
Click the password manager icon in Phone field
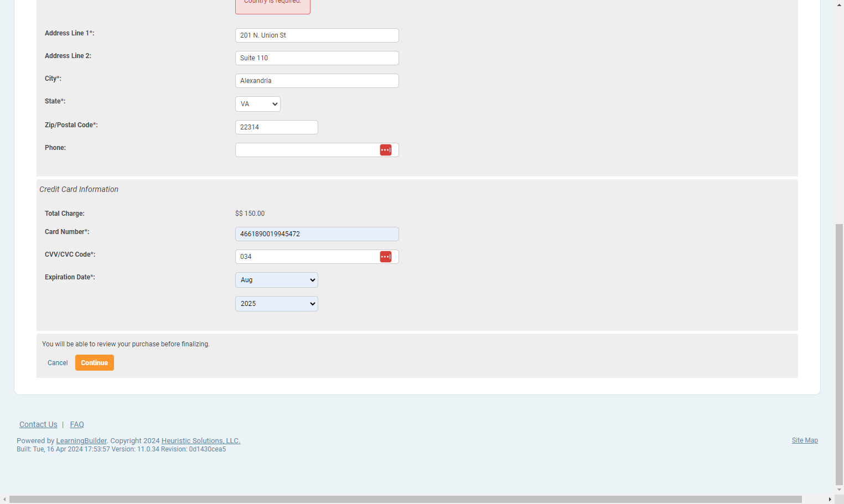click(x=386, y=150)
